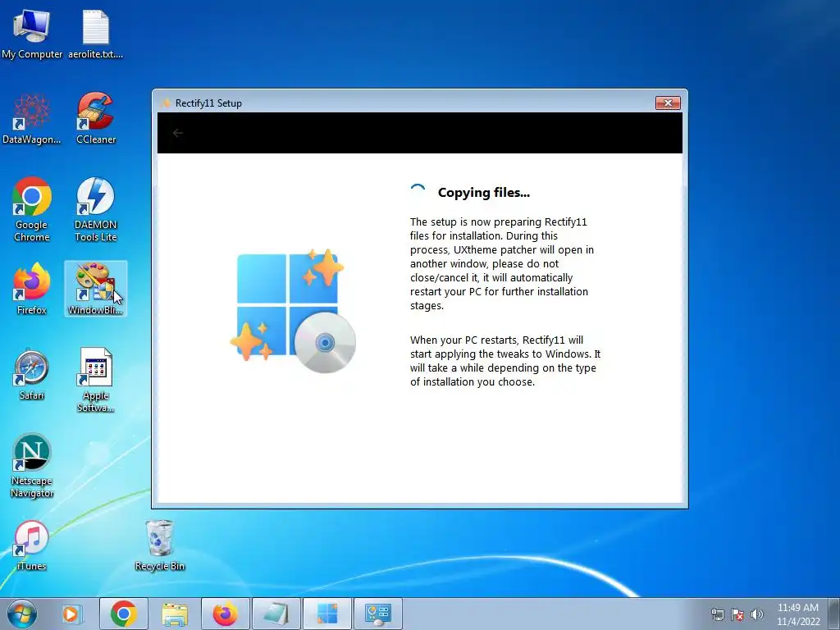This screenshot has height=630, width=840.
Task: Switch to Firefox in the taskbar
Action: tap(226, 614)
